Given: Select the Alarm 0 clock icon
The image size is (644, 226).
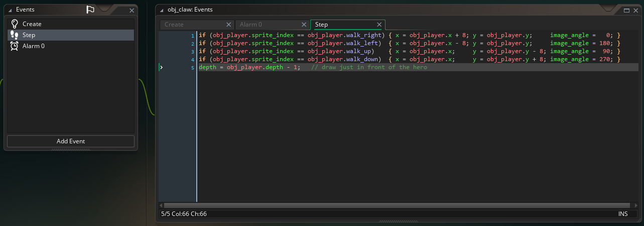Looking at the screenshot, I should tap(15, 46).
